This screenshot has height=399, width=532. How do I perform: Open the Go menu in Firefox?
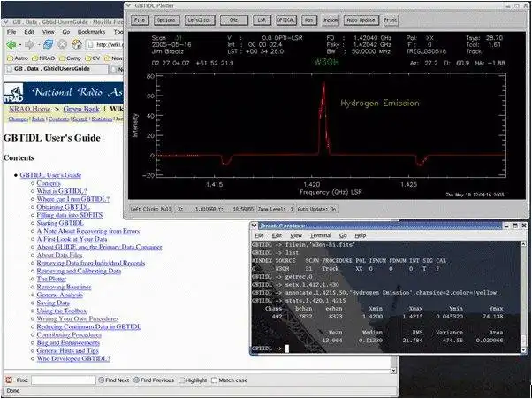65,32
